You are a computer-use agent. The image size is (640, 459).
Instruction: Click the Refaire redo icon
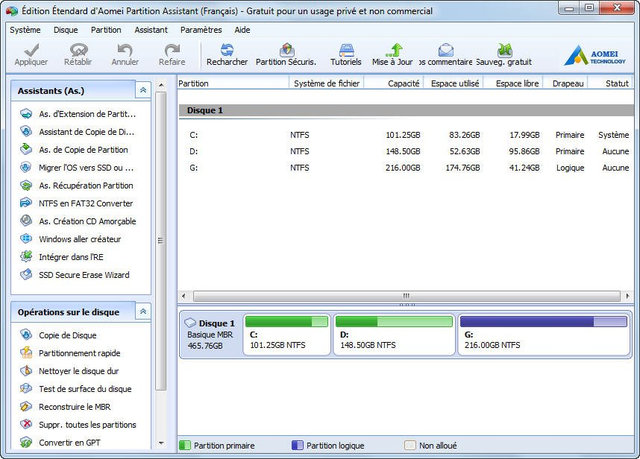[x=172, y=50]
